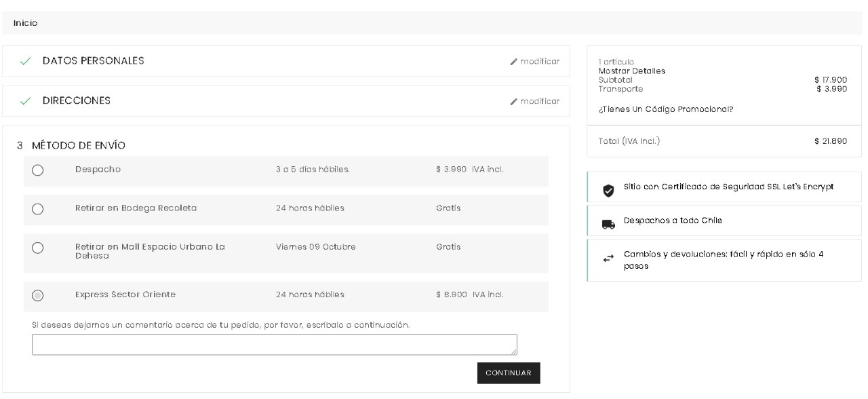Click the green checkmark next to Direcciones
This screenshot has width=868, height=399.
click(25, 101)
